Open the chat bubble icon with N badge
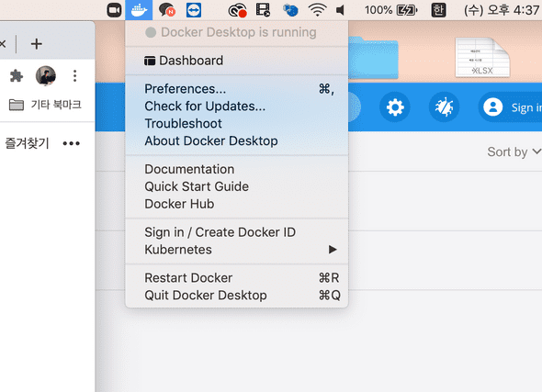The height and width of the screenshot is (392, 542). pyautogui.click(x=167, y=10)
